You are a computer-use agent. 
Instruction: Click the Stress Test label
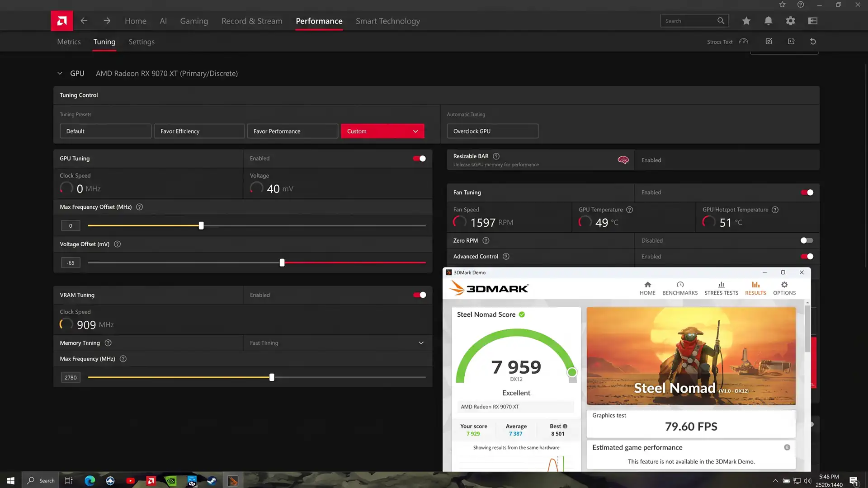pyautogui.click(x=720, y=42)
